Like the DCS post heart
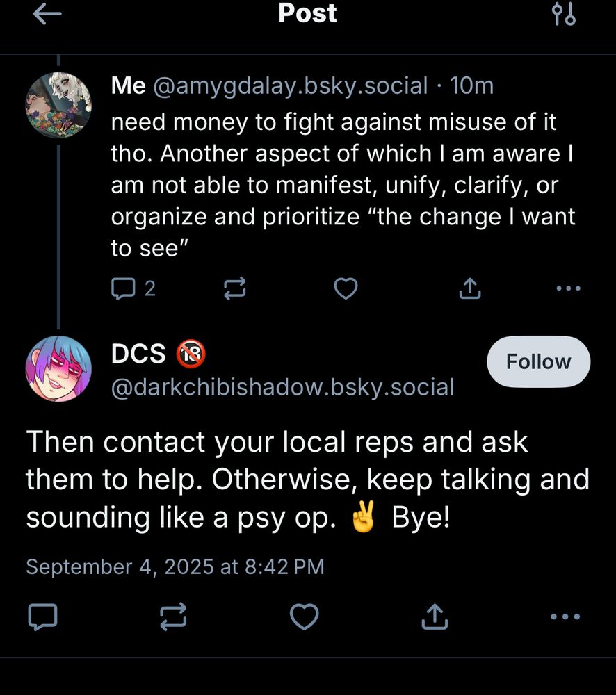 tap(304, 616)
